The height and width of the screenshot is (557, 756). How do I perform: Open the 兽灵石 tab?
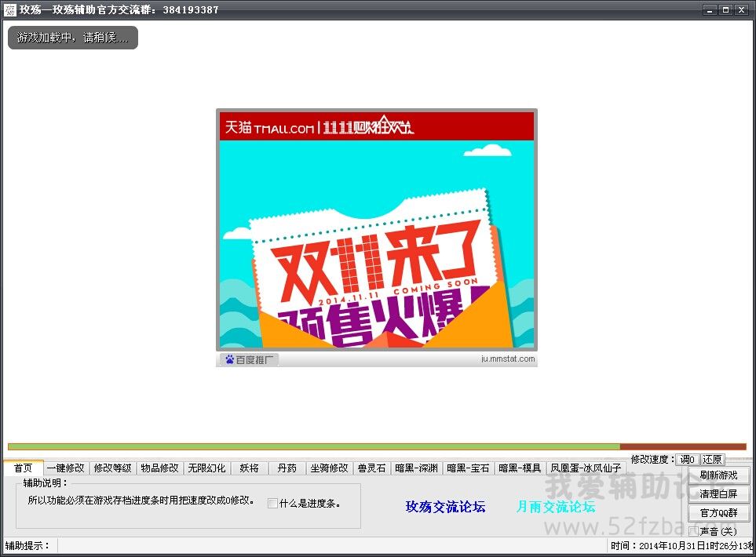pos(372,468)
